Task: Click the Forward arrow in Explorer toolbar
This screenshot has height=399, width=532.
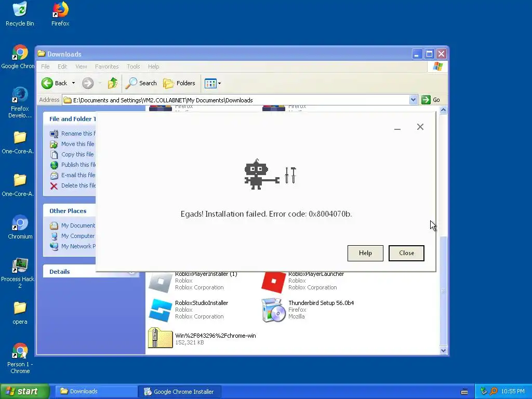Action: click(x=88, y=83)
